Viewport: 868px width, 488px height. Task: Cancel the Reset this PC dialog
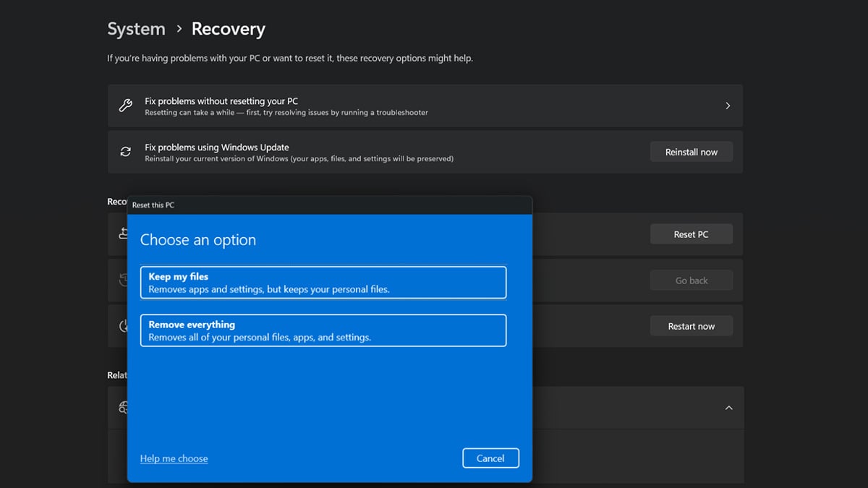[490, 458]
